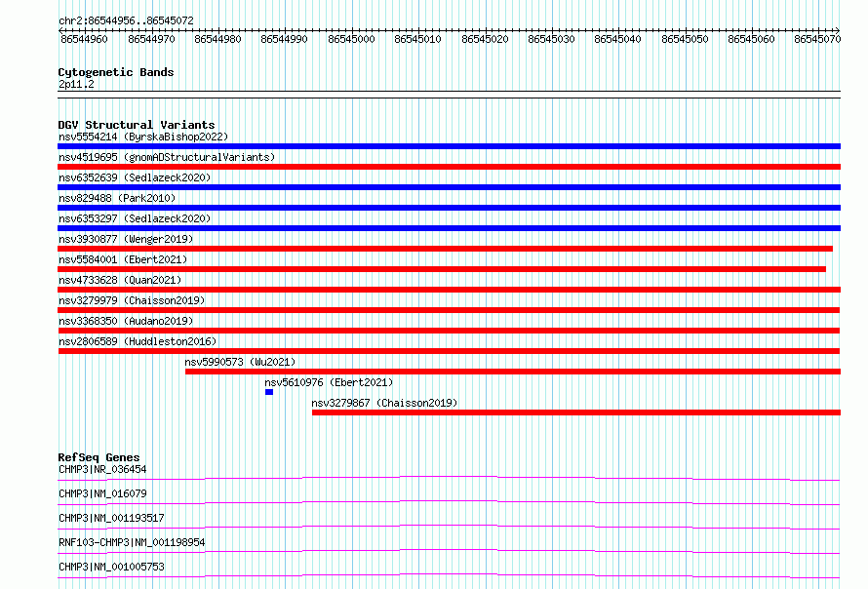
Task: Click ruler position 86545060
Action: pyautogui.click(x=751, y=39)
